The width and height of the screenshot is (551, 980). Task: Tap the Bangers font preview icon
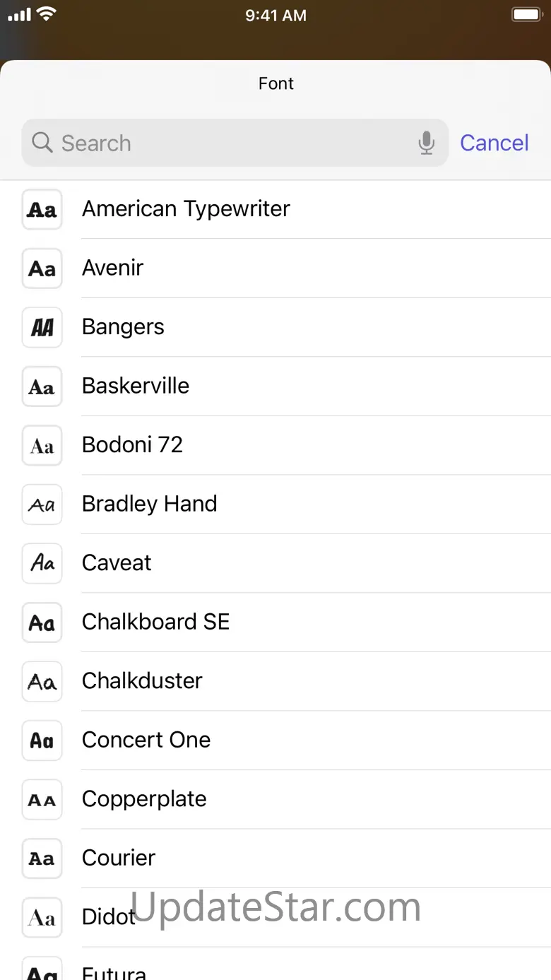(x=42, y=327)
